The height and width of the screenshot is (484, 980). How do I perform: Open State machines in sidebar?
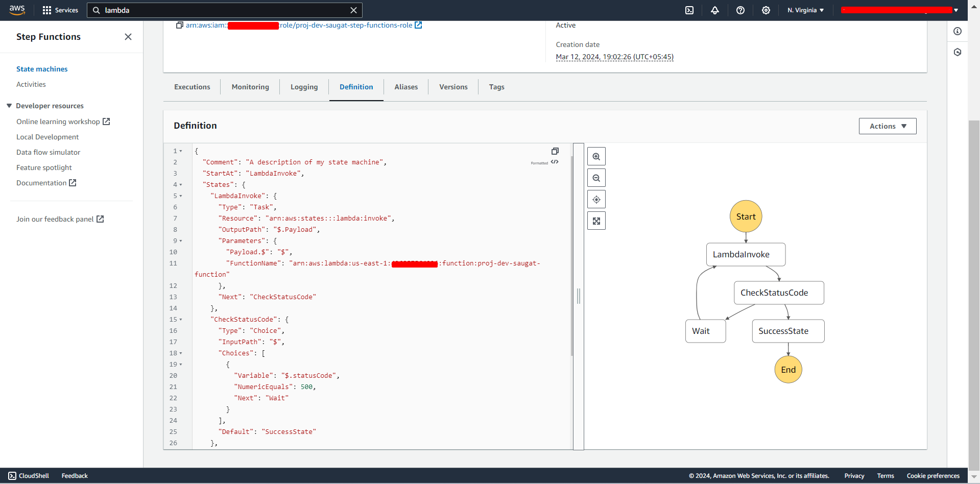pos(42,69)
